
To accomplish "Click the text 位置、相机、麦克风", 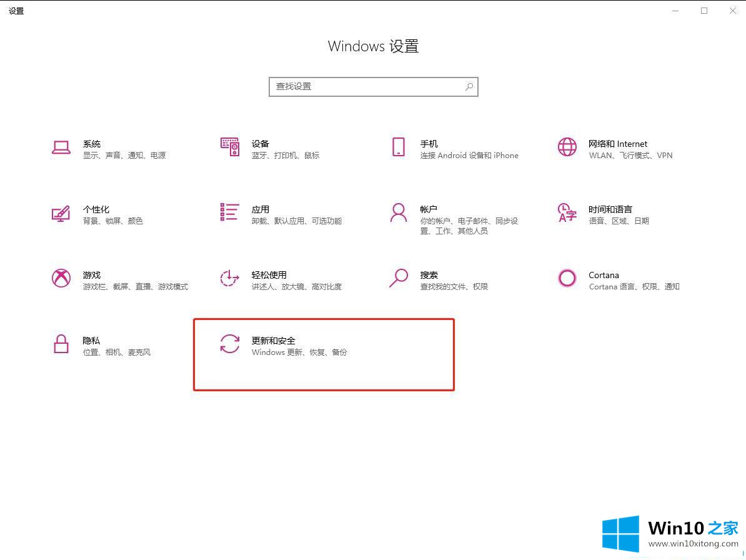I will pyautogui.click(x=117, y=352).
